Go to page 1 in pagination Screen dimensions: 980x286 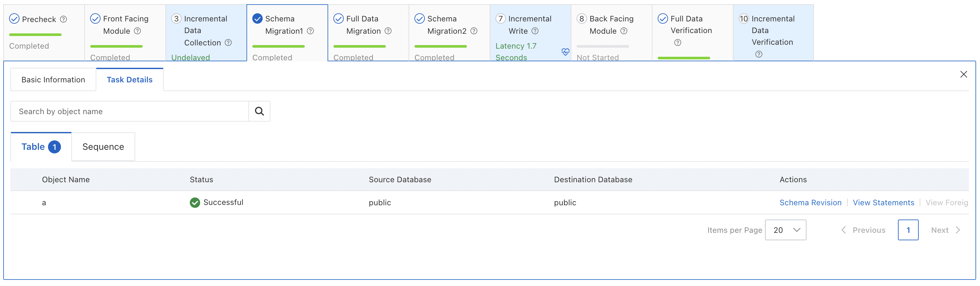(x=908, y=230)
